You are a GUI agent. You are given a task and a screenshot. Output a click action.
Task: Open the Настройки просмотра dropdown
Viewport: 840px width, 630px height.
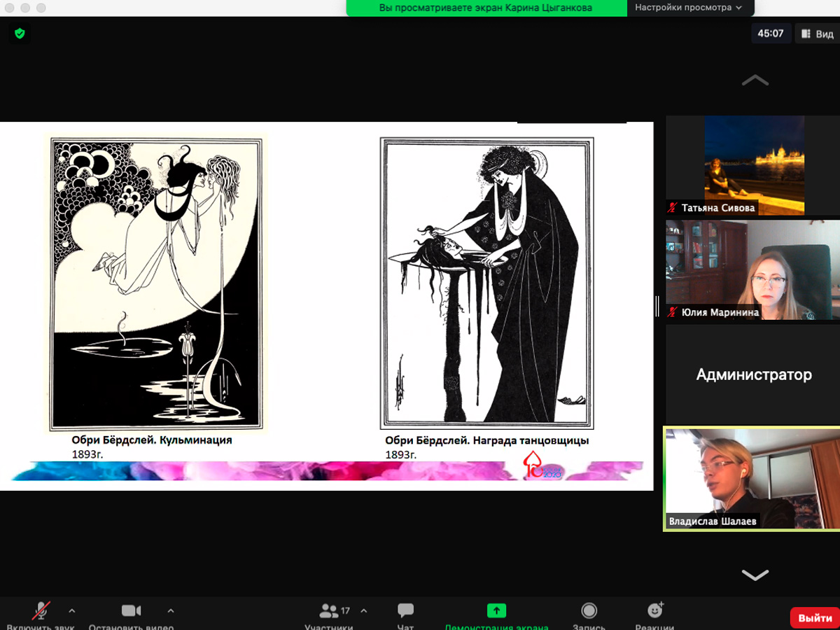[688, 8]
